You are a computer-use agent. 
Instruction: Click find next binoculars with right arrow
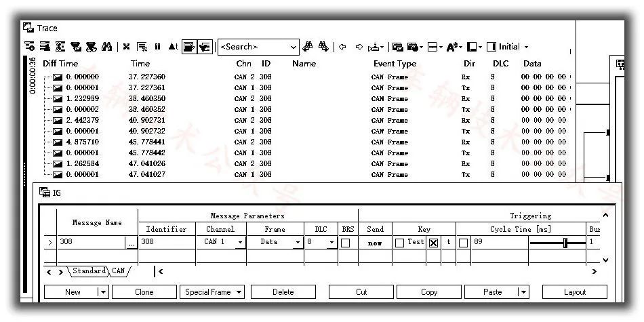(x=323, y=47)
